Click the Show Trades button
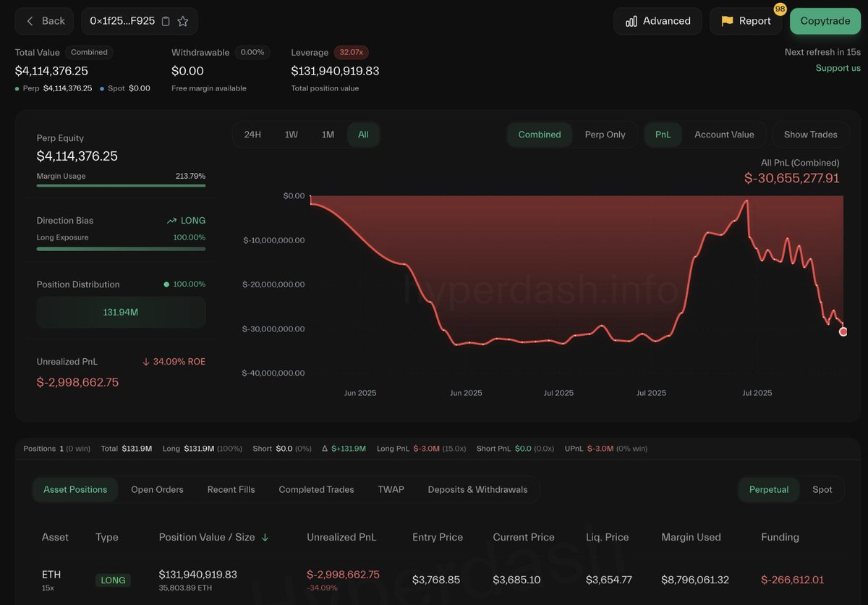Screen dimensions: 868x605 click(811, 135)
